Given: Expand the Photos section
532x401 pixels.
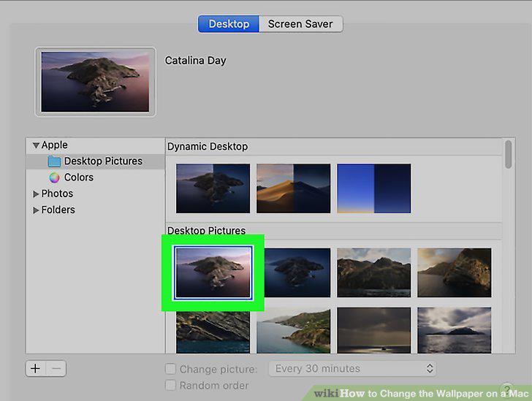Looking at the screenshot, I should pyautogui.click(x=36, y=194).
